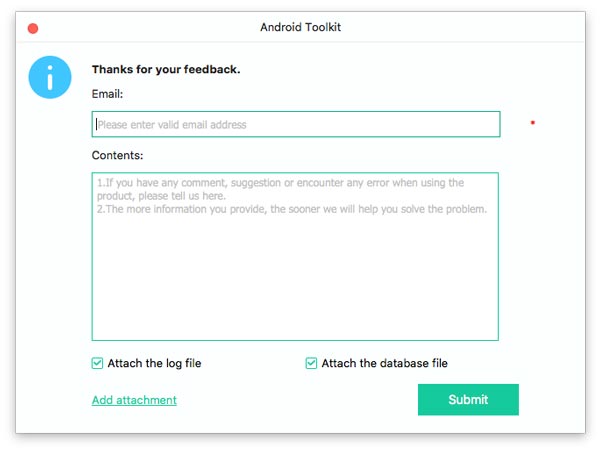Image resolution: width=600 pixels, height=451 pixels.
Task: Click the placeholder text about comments and suggestions
Action: click(280, 189)
